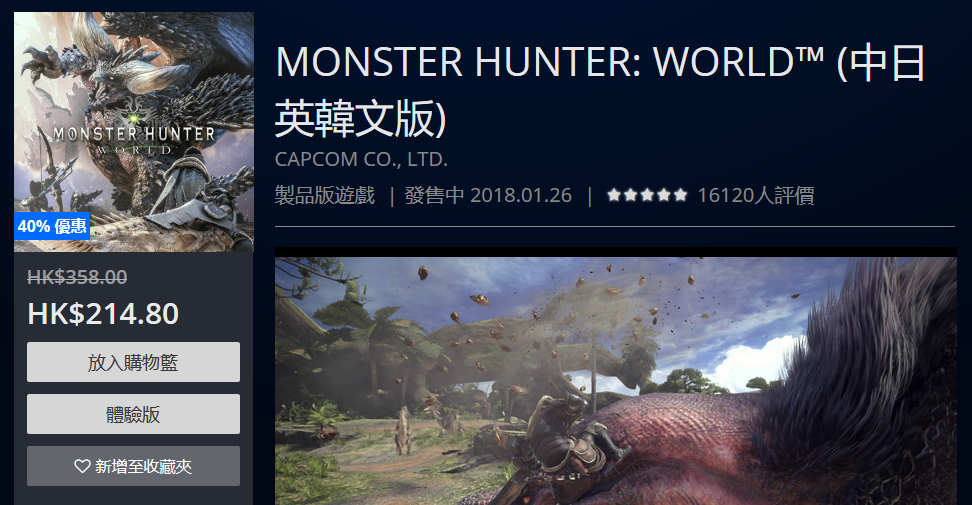Click the discounted price HK$214.80
The image size is (972, 505).
coord(103,314)
